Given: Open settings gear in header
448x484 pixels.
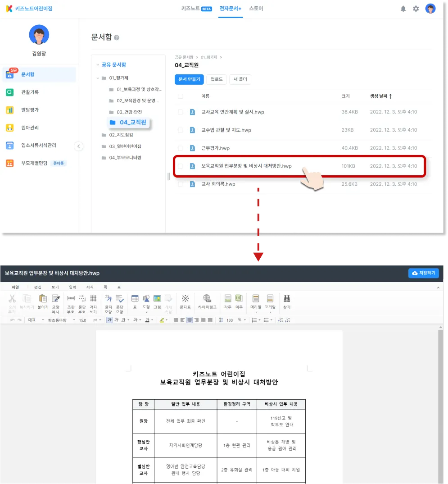Looking at the screenshot, I should pyautogui.click(x=416, y=9).
